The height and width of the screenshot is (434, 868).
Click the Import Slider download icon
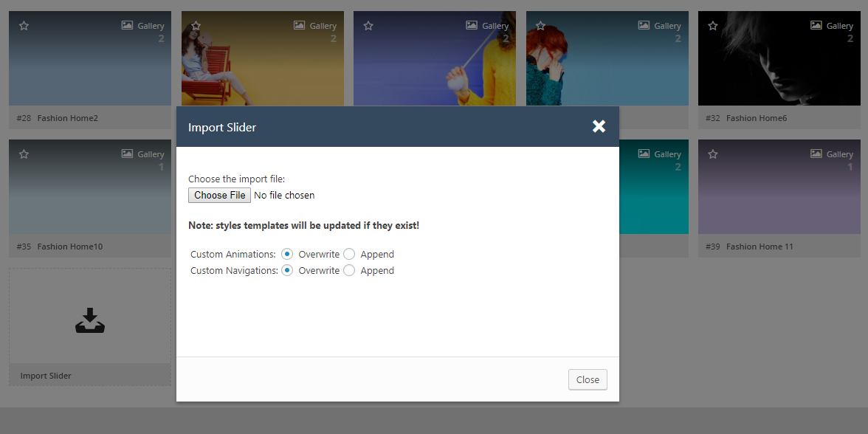click(x=90, y=320)
